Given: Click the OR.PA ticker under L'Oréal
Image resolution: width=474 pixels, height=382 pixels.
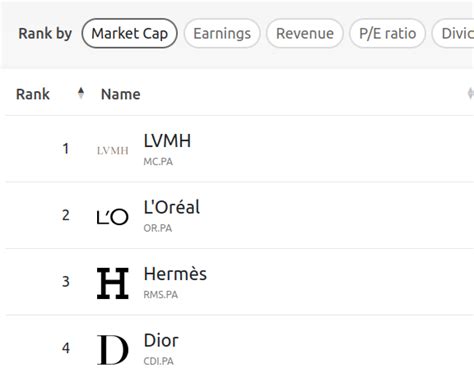Looking at the screenshot, I should click(x=158, y=228).
